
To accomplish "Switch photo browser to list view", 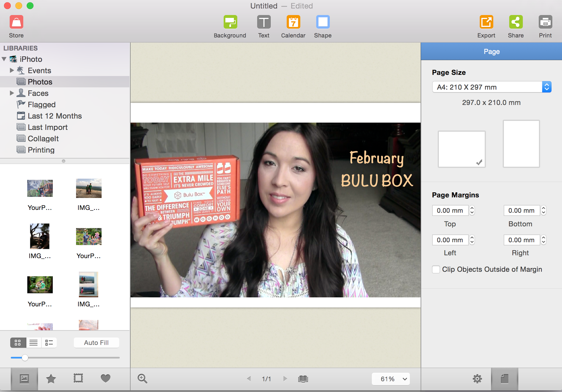I will click(34, 343).
